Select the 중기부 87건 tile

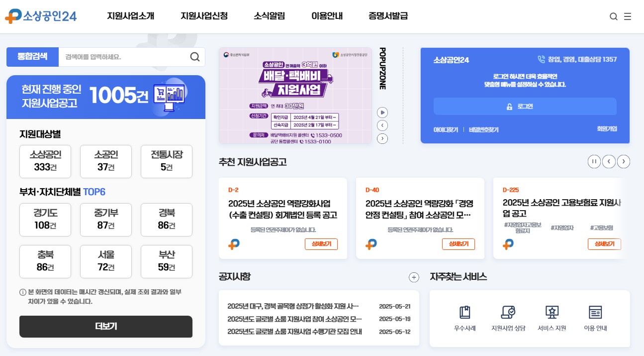[106, 220]
